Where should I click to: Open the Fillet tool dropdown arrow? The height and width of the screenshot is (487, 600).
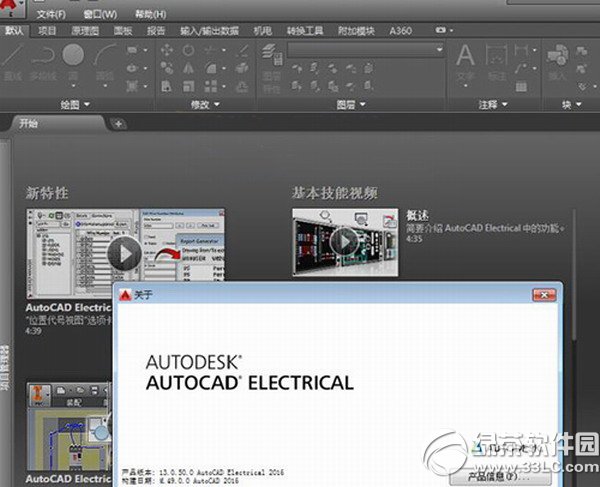[223, 68]
